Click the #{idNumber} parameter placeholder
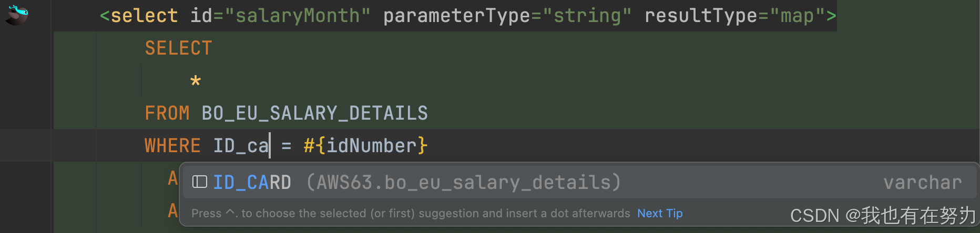 [365, 146]
